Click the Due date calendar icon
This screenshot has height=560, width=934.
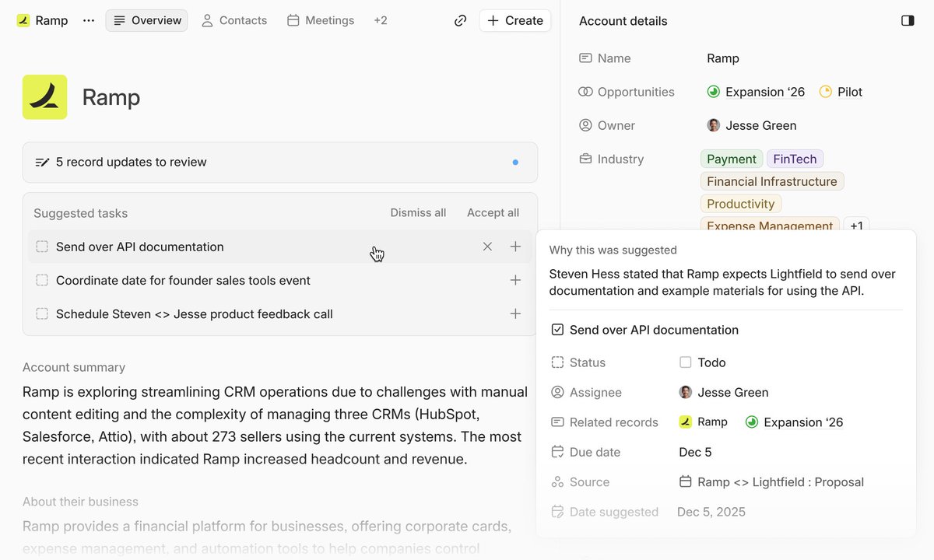click(557, 452)
